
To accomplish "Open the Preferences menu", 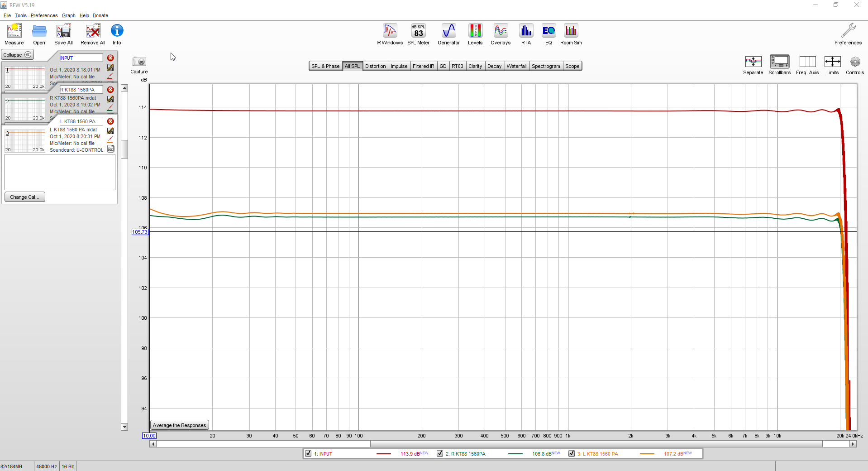I will pyautogui.click(x=44, y=15).
